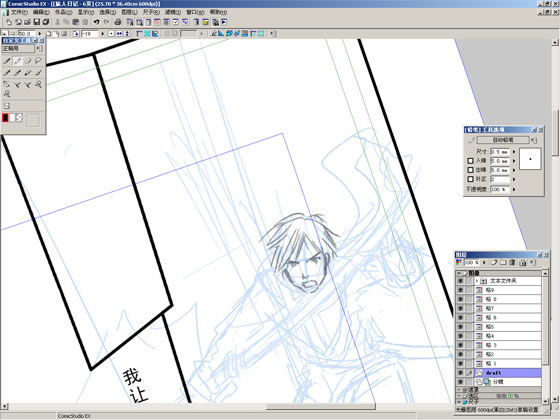Screen dimensions: 560x420
Task: Click the Redo arrow in main toolbar
Action: (x=106, y=22)
